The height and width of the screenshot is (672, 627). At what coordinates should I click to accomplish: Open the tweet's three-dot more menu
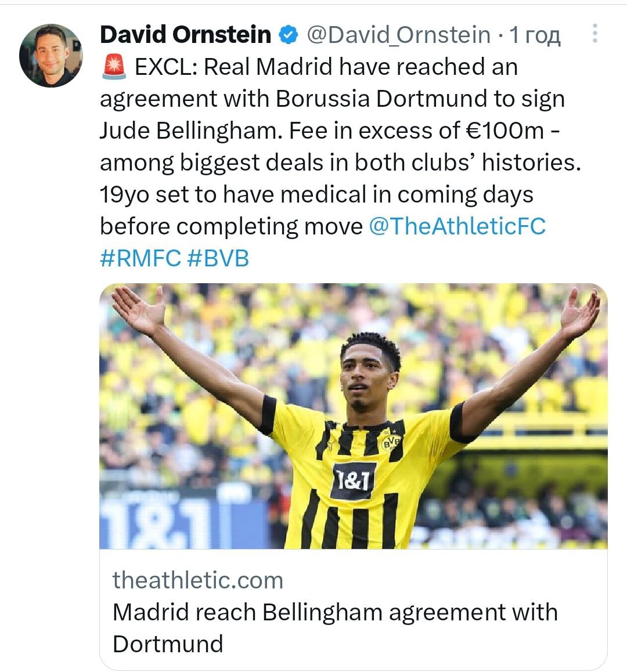594,34
